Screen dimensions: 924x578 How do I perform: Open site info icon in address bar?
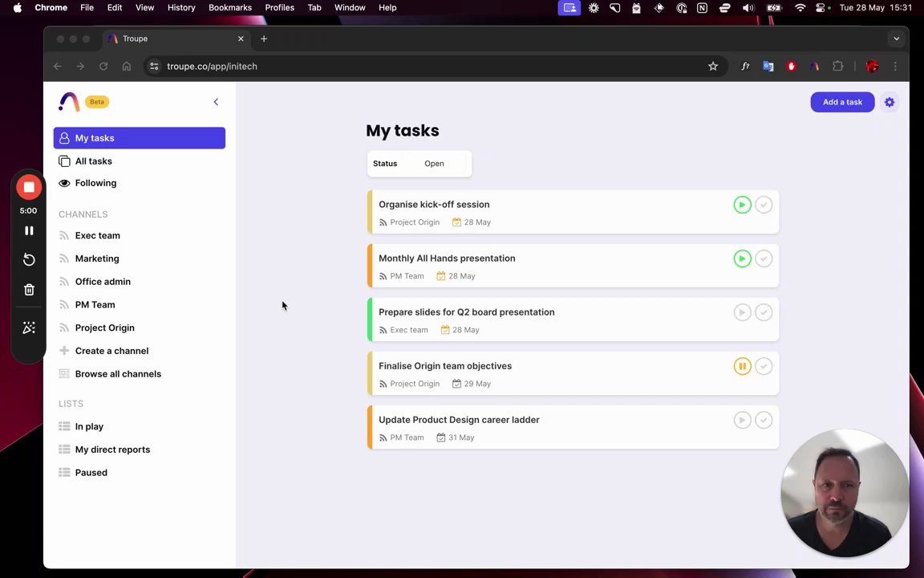pos(154,66)
